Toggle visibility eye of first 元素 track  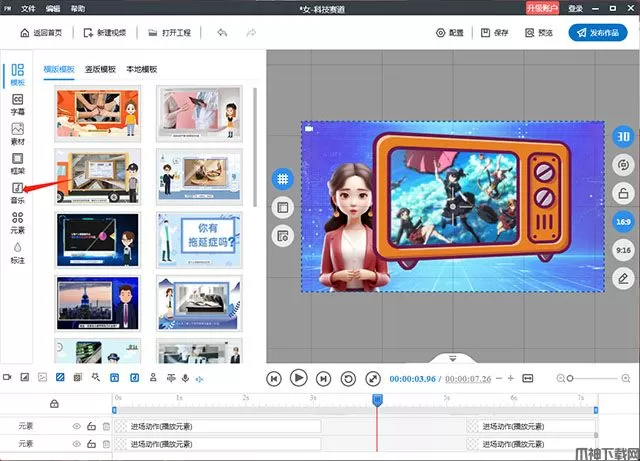(76, 426)
